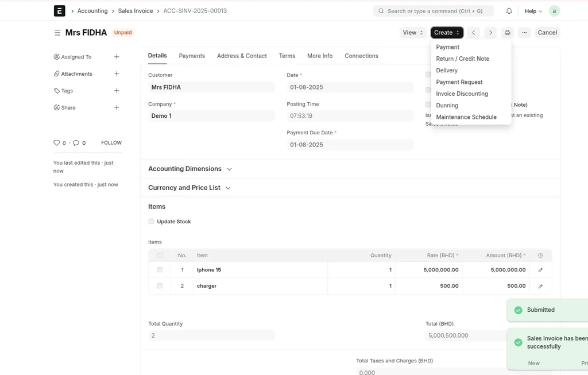The height and width of the screenshot is (375, 588).
Task: Choose Dunning from Create menu
Action: coord(447,105)
